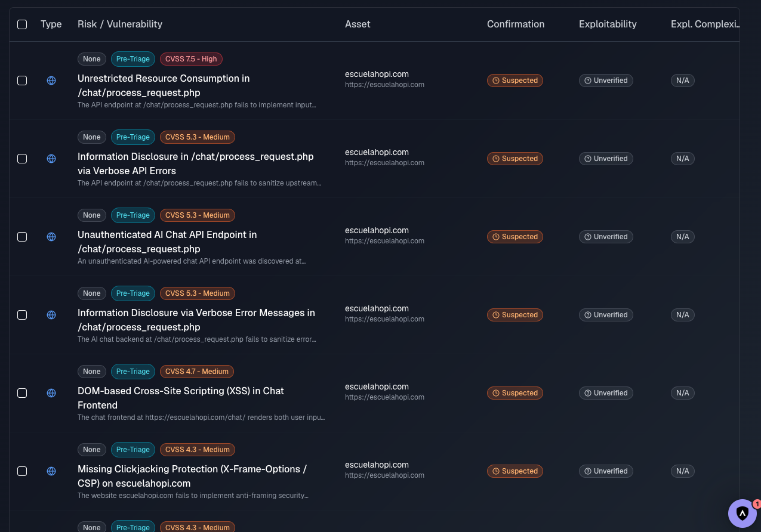Open Information Disclosure via Verbose API Errors title
This screenshot has height=532, width=761.
[196, 164]
